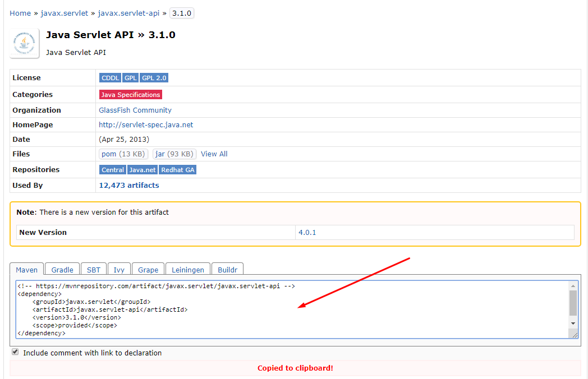Screen dimensions: 588x379
Task: Switch to the SBT tab
Action: pos(94,270)
